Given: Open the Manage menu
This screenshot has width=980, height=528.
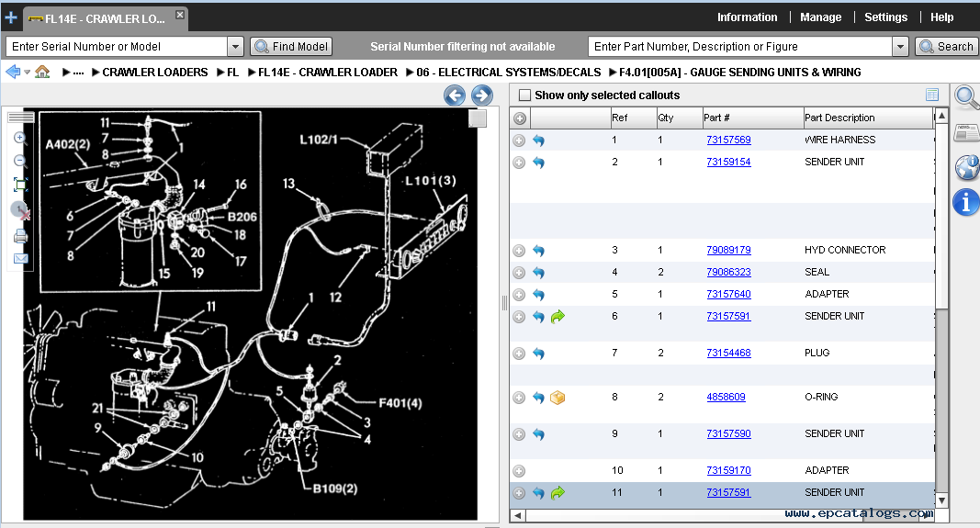Looking at the screenshot, I should (820, 17).
